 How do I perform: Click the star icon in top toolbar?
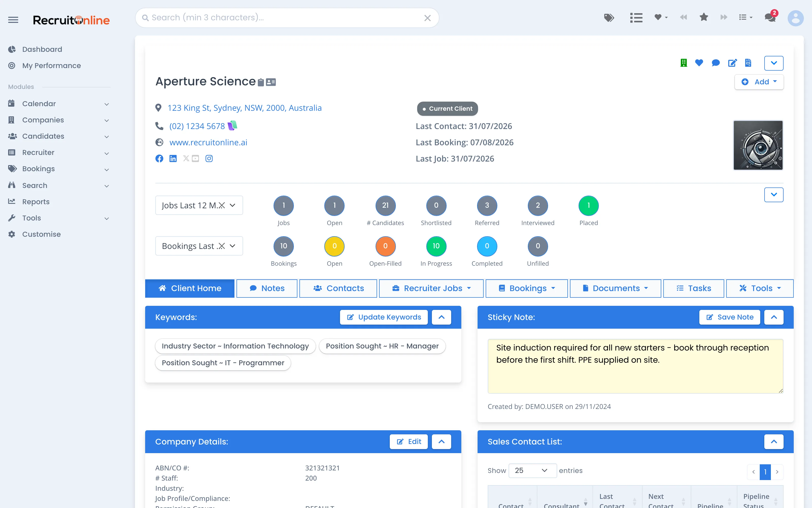pos(704,17)
